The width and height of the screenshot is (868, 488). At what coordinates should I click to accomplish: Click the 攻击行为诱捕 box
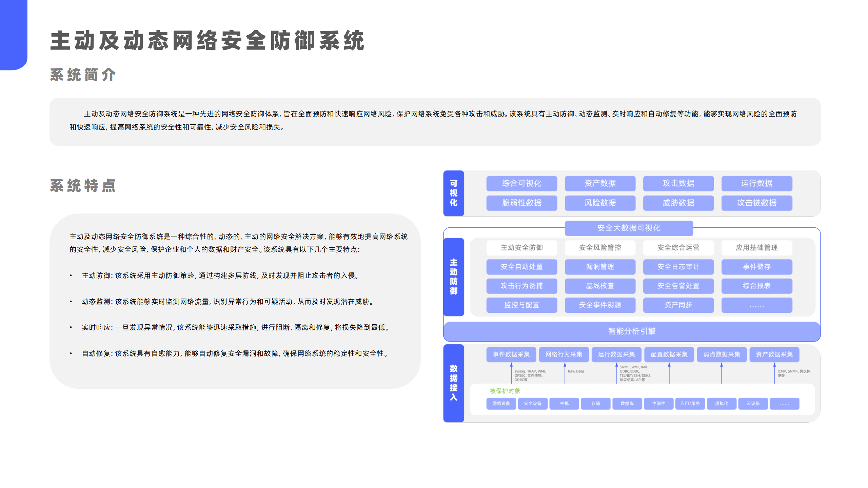pos(522,286)
